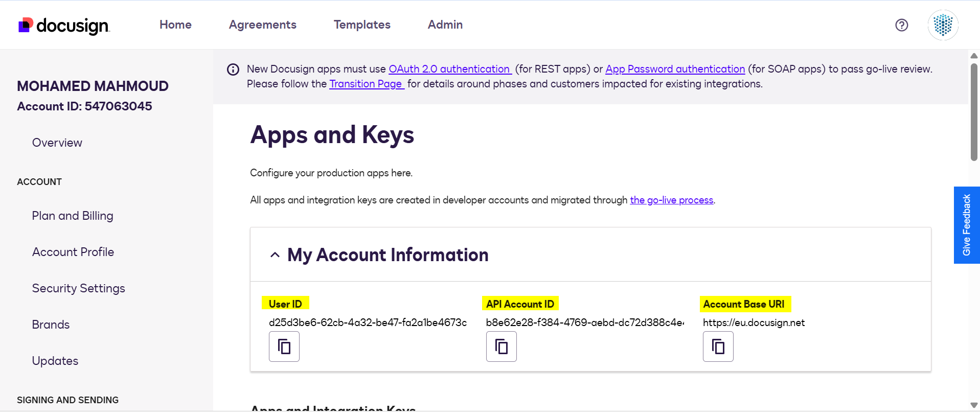980x416 pixels.
Task: Click the info icon in the notice banner
Action: click(233, 70)
